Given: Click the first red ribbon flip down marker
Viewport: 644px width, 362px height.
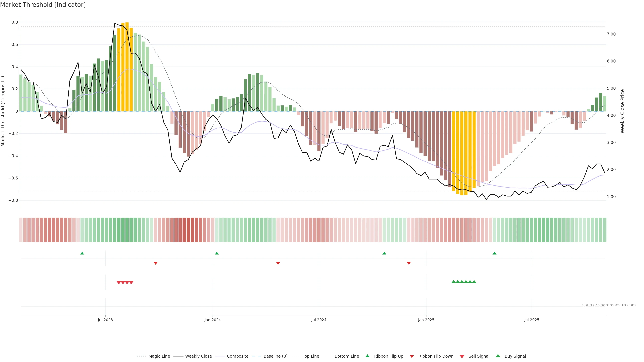Looking at the screenshot, I should [x=155, y=263].
